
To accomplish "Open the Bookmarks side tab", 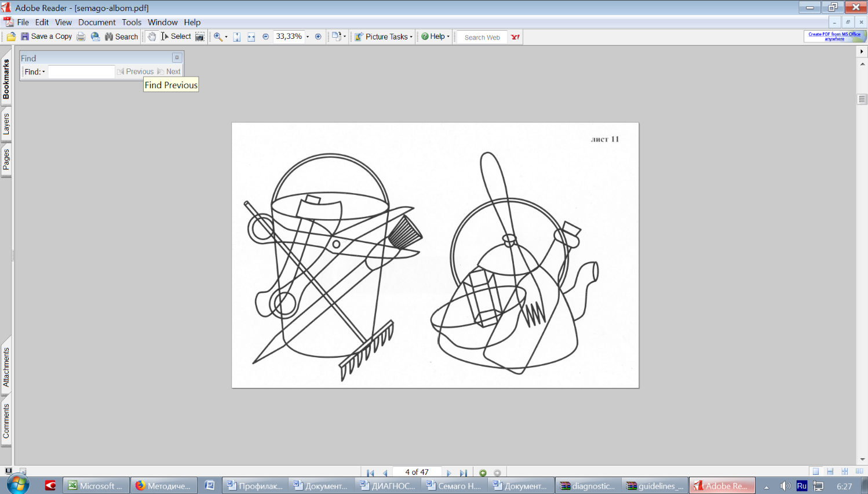I will [x=6, y=79].
